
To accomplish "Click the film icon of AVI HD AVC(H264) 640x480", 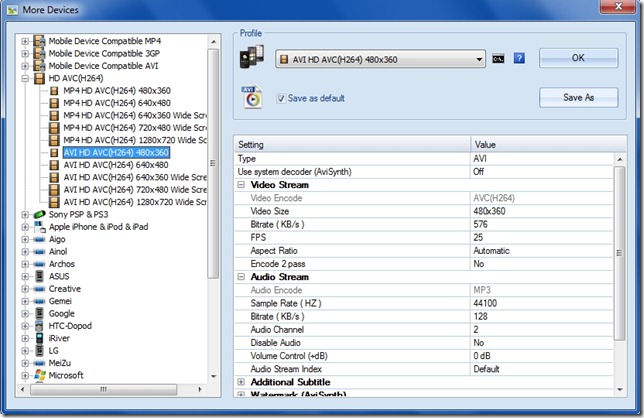I will coord(54,165).
